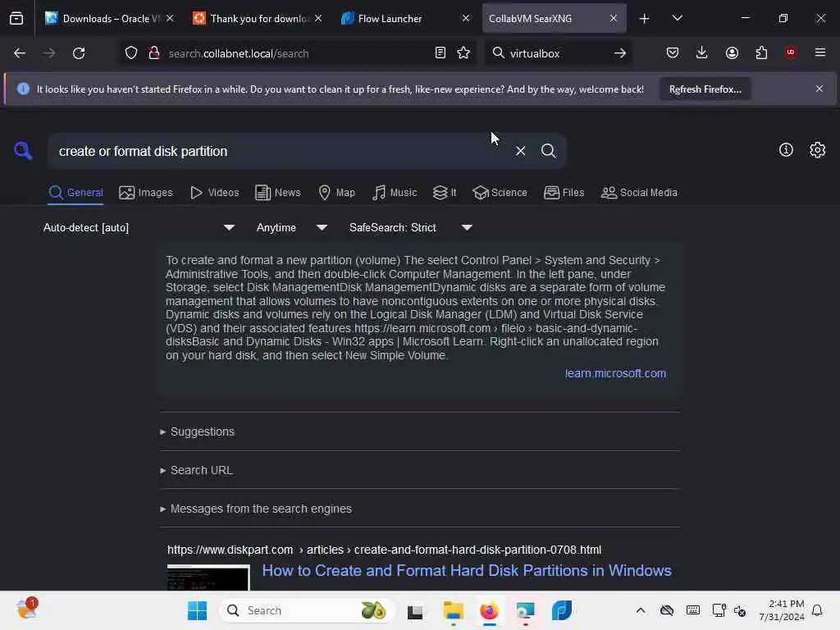The width and height of the screenshot is (840, 630).
Task: Open uBlock Origin extension icon
Action: 791,52
